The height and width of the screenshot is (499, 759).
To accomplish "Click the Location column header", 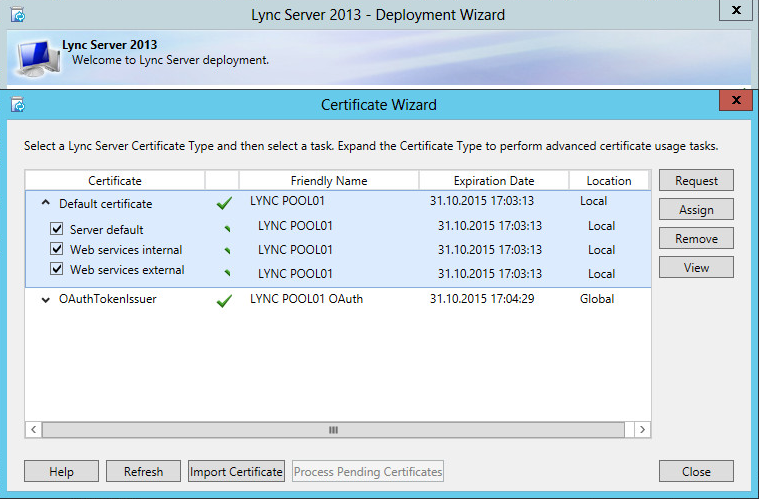I will tap(608, 181).
